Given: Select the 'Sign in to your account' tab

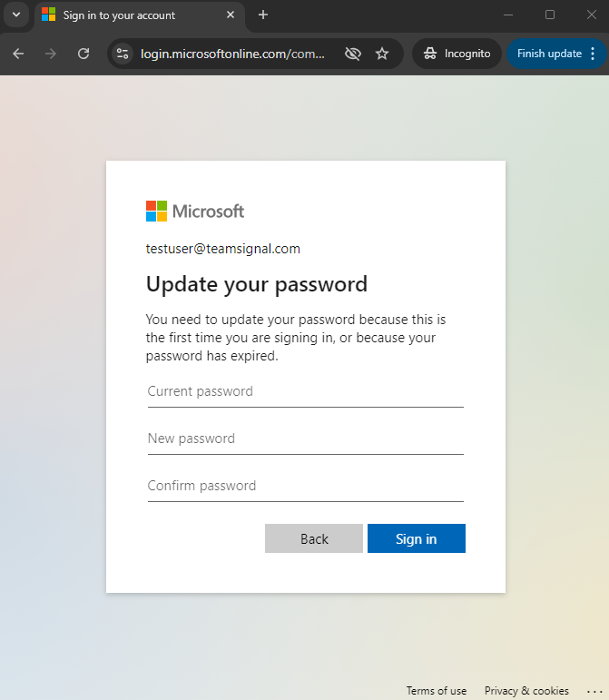Looking at the screenshot, I should tap(130, 15).
